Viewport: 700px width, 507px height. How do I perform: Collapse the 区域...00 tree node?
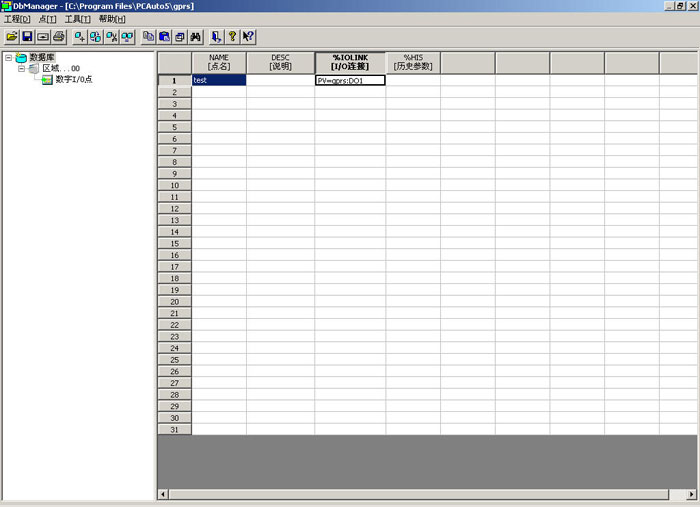coord(21,68)
